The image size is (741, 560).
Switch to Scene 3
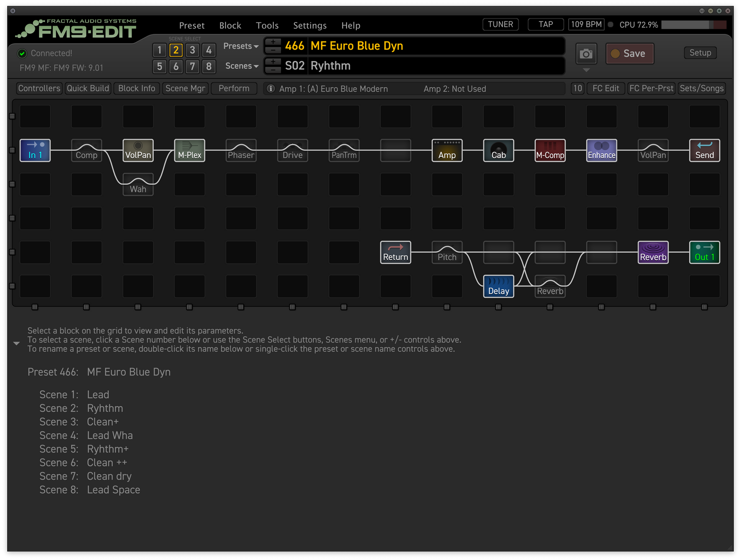pos(192,50)
